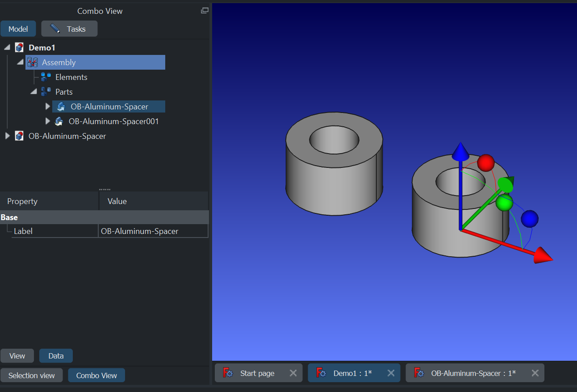Viewport: 577px width, 392px height.
Task: Click the green rotation sphere handle
Action: pyautogui.click(x=504, y=203)
